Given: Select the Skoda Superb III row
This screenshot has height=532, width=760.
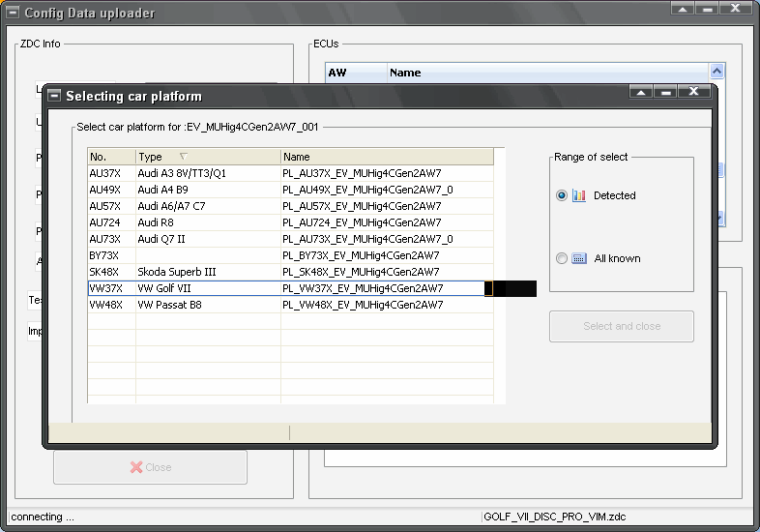Looking at the screenshot, I should click(x=290, y=272).
